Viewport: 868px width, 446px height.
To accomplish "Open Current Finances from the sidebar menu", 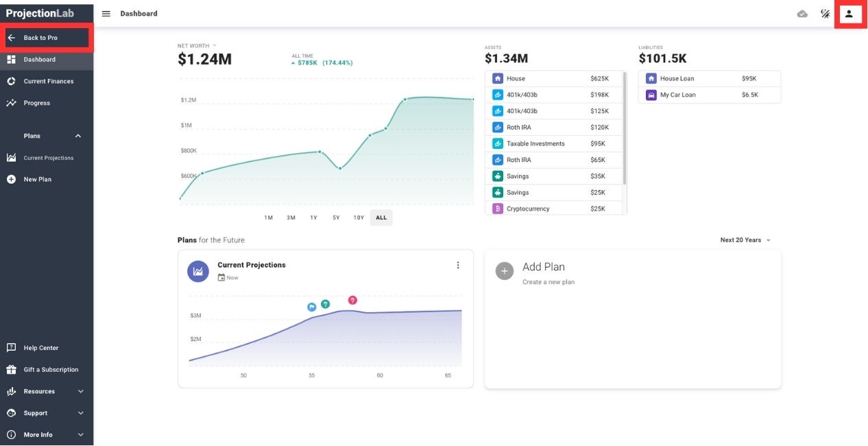I will pos(48,81).
